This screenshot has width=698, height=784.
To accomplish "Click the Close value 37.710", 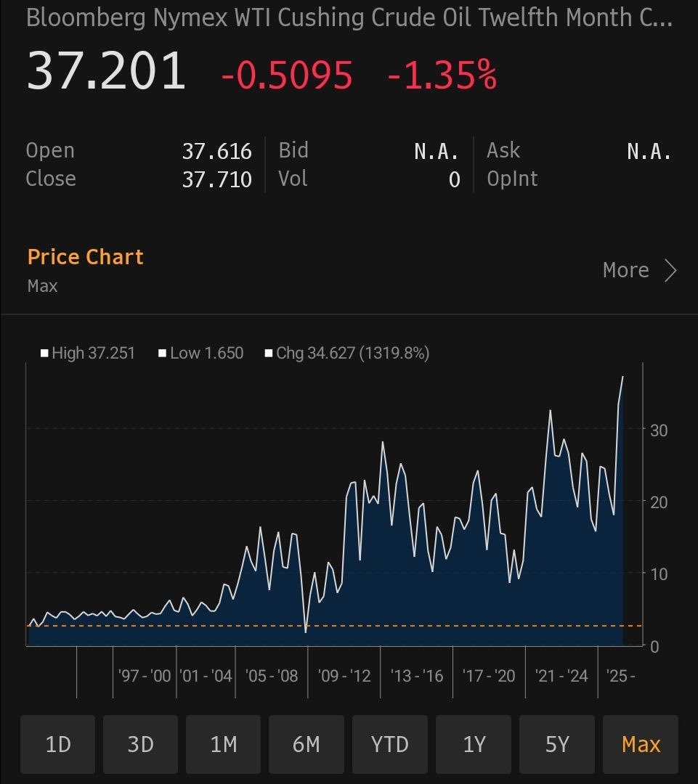I will (216, 179).
